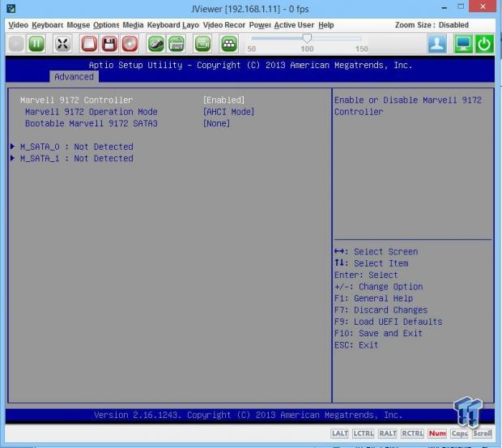This screenshot has width=502, height=448.
Task: Show the soft keyboard icon
Action: click(x=177, y=44)
